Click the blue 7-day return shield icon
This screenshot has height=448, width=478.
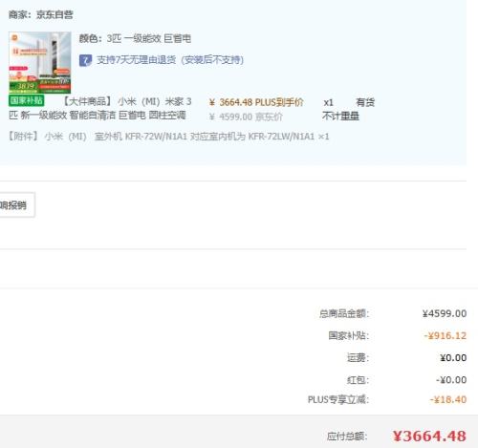tap(85, 60)
